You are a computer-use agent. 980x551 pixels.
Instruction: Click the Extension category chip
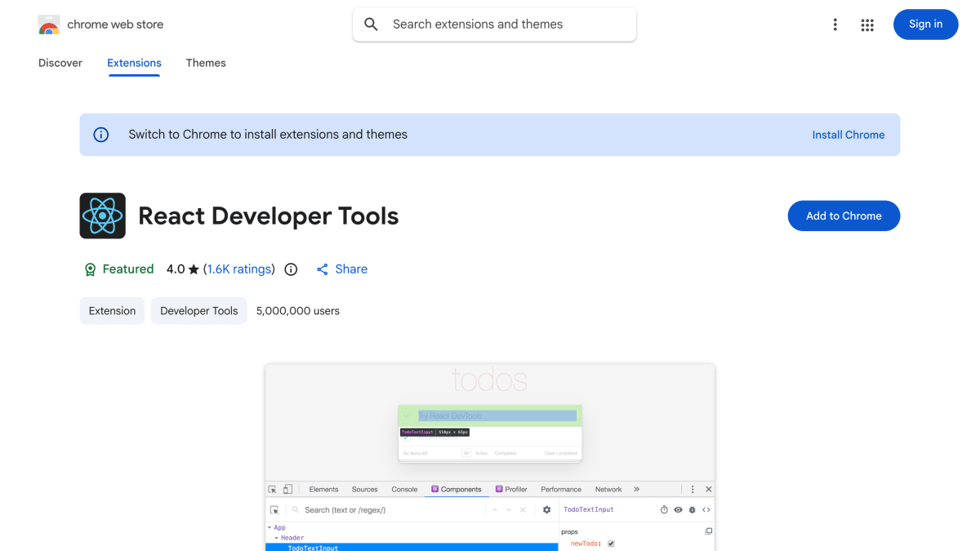point(112,311)
